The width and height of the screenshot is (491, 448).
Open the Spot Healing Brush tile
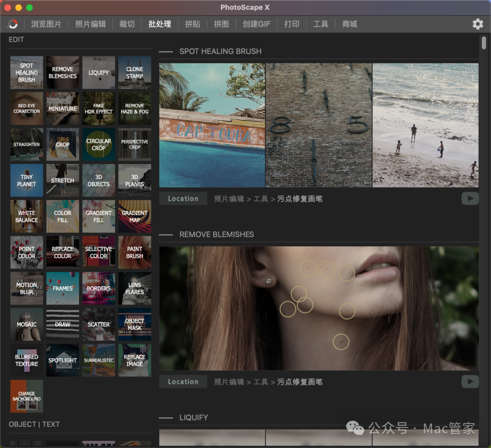click(x=26, y=73)
